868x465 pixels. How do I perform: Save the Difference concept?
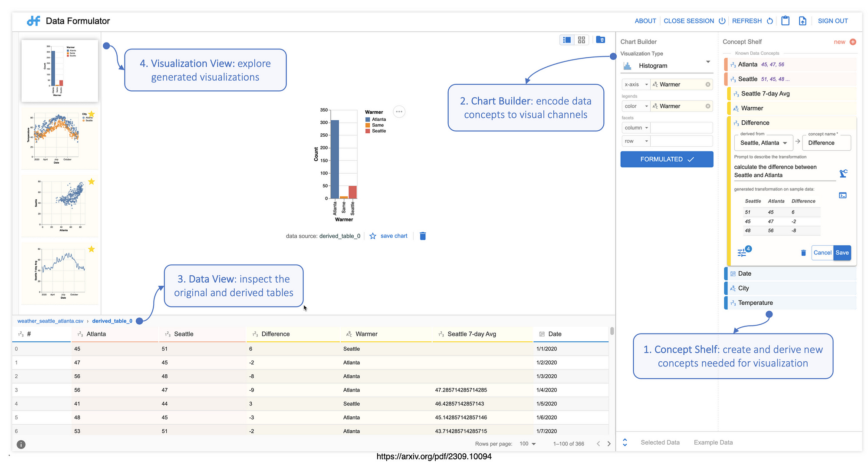click(x=842, y=253)
